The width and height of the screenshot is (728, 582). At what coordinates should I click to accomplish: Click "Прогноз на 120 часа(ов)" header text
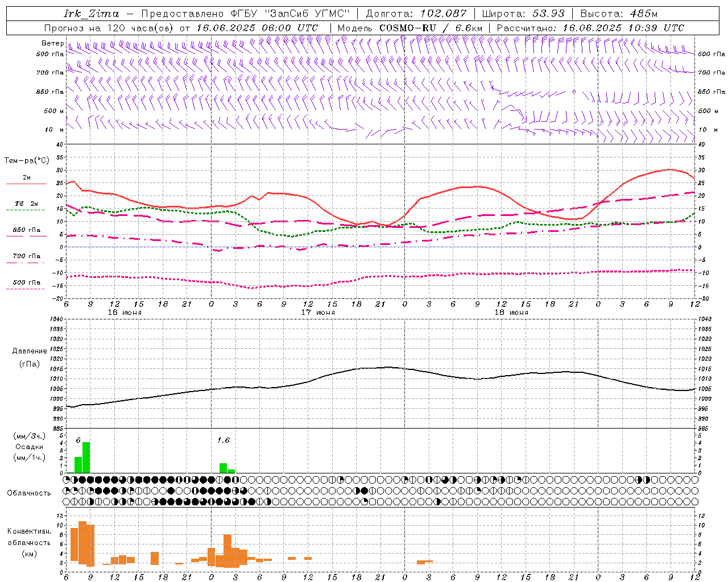click(x=109, y=28)
